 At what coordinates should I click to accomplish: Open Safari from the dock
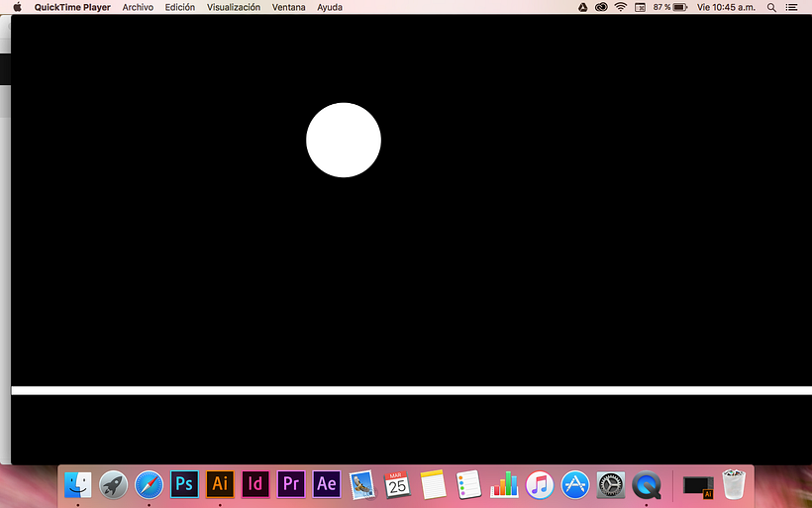tap(149, 484)
